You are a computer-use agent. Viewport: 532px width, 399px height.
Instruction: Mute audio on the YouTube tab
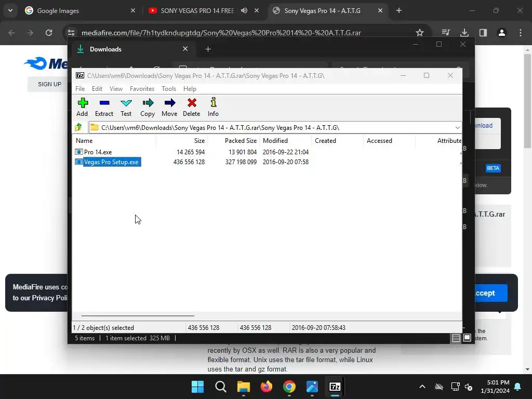pyautogui.click(x=244, y=10)
